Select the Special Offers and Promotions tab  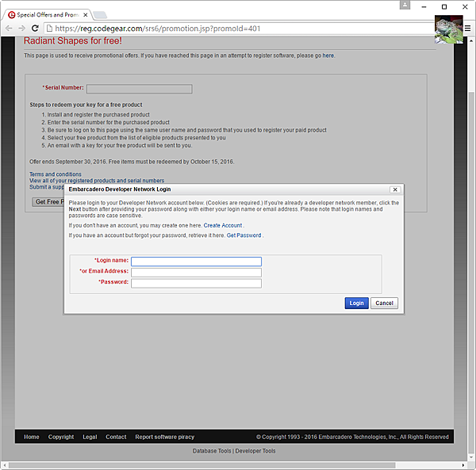pos(47,15)
